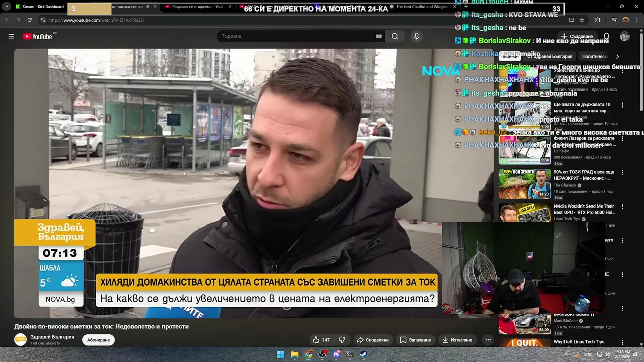
Task: Go back with the browser back arrow
Action: pyautogui.click(x=7, y=20)
